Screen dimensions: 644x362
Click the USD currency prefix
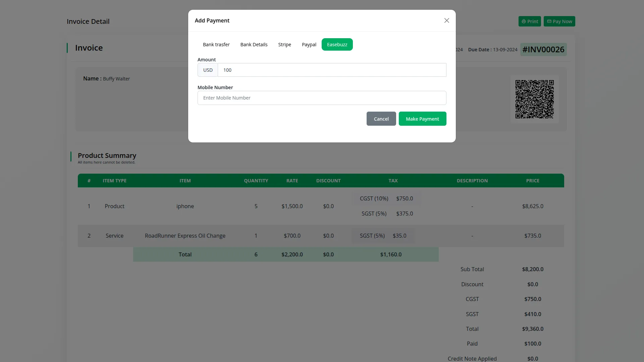[208, 70]
